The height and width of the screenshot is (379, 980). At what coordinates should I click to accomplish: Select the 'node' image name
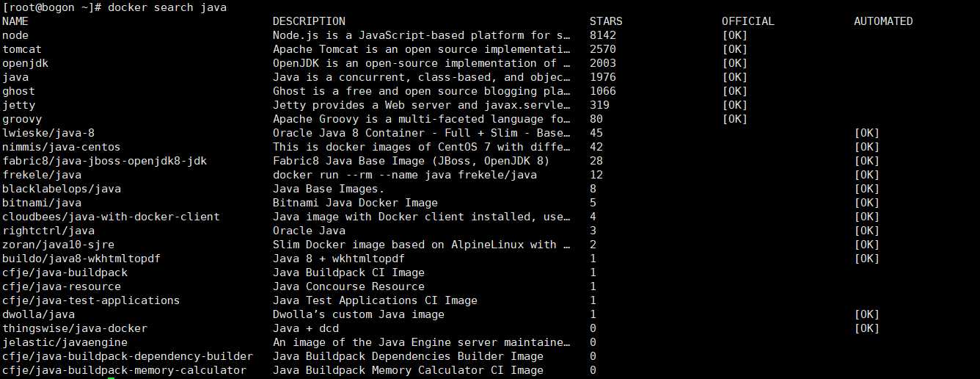point(15,35)
